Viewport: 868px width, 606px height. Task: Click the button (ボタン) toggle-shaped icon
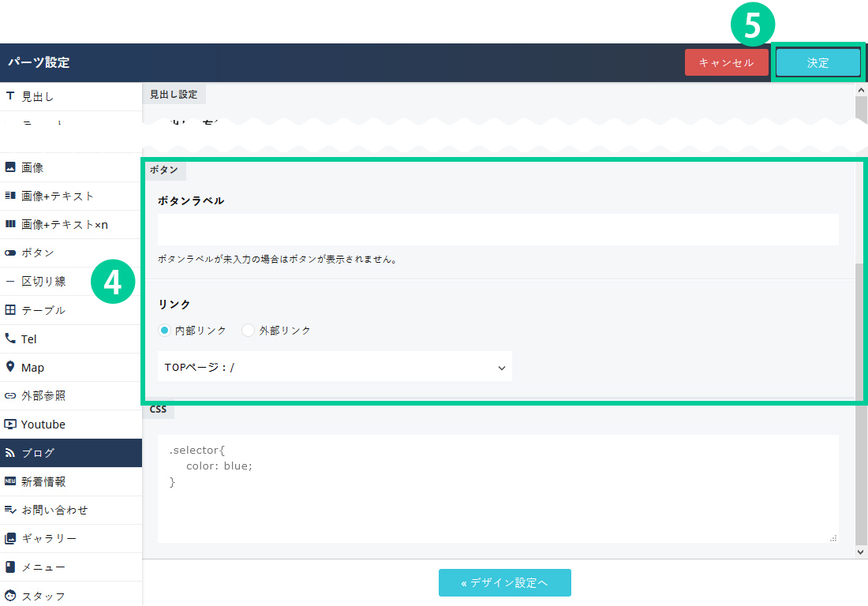[x=10, y=253]
